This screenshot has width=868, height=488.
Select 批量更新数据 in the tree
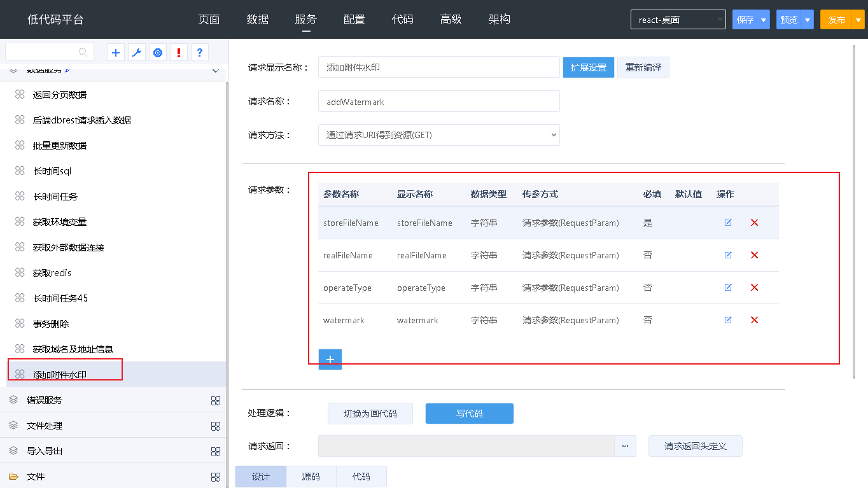coord(60,146)
